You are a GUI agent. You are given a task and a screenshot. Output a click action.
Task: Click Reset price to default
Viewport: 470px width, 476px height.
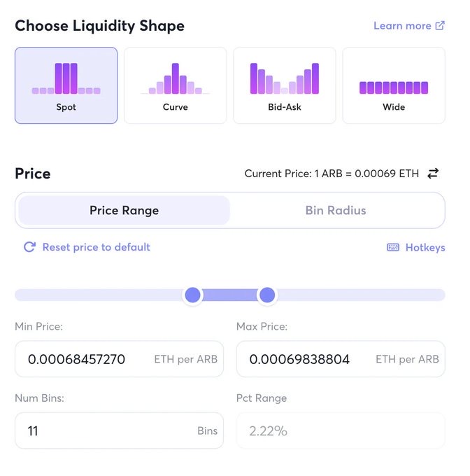[96, 247]
